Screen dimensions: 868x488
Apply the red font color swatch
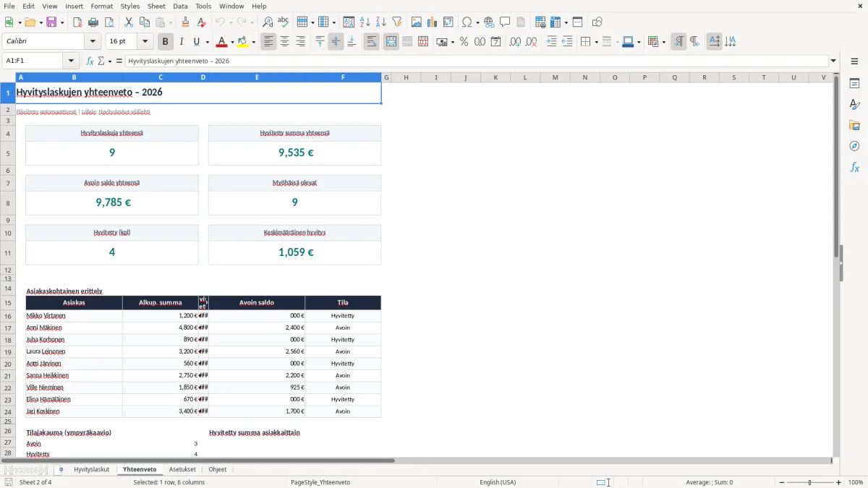[x=221, y=42]
